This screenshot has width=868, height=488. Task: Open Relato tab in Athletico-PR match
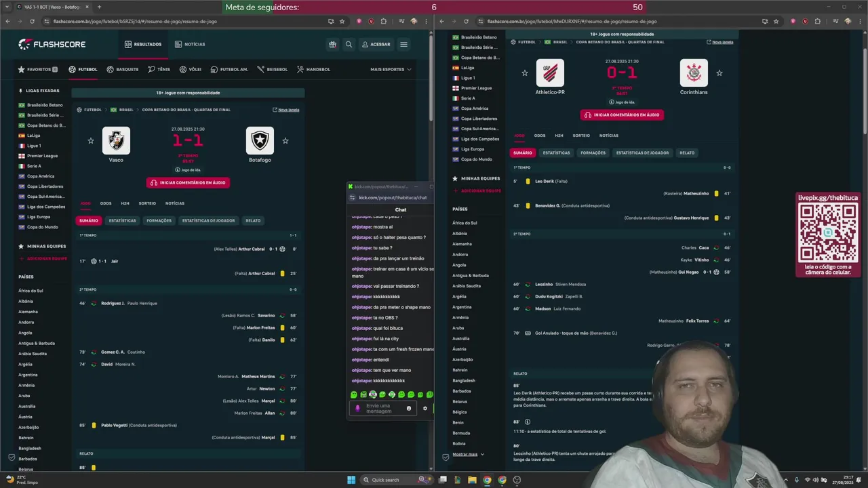[x=687, y=153]
